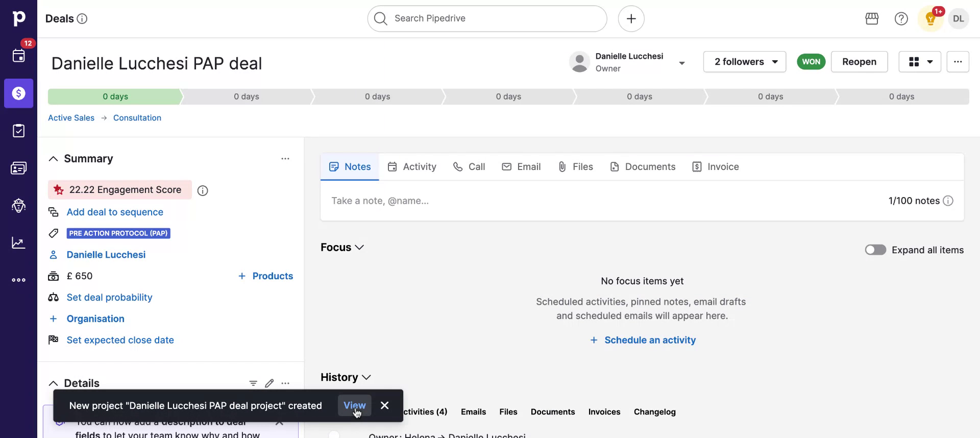This screenshot has width=980, height=438.
Task: Toggle Expand all items switch
Action: pos(875,250)
